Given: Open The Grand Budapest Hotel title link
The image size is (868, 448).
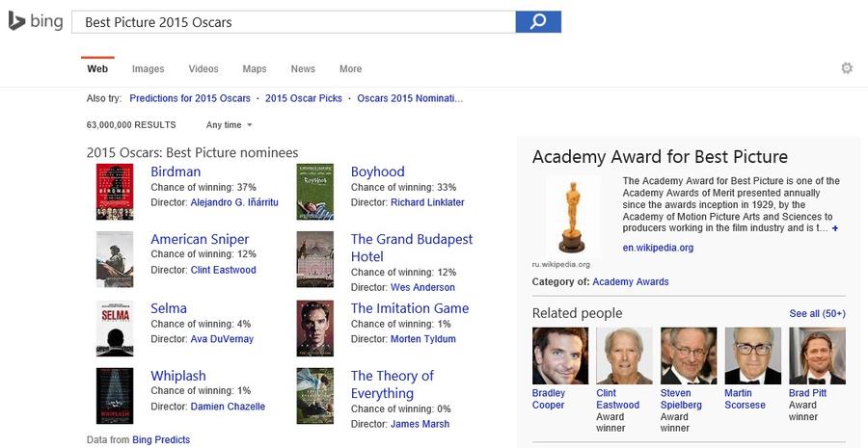Looking at the screenshot, I should (x=411, y=248).
